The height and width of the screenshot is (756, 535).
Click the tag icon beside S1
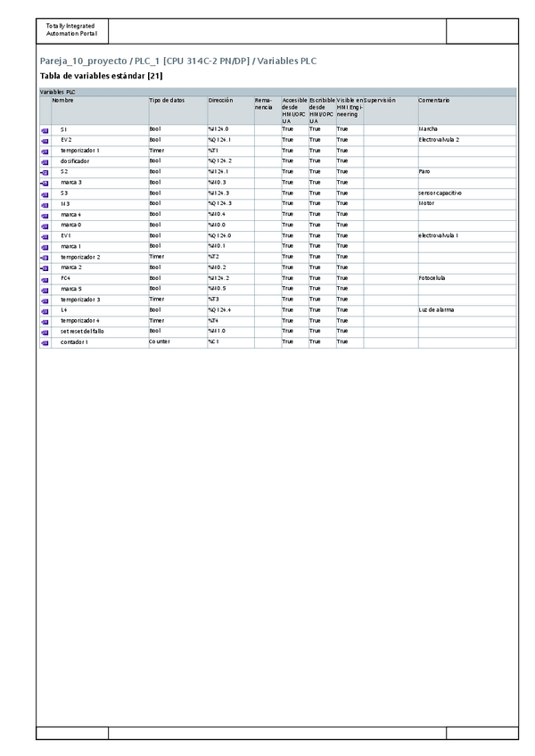(x=45, y=131)
